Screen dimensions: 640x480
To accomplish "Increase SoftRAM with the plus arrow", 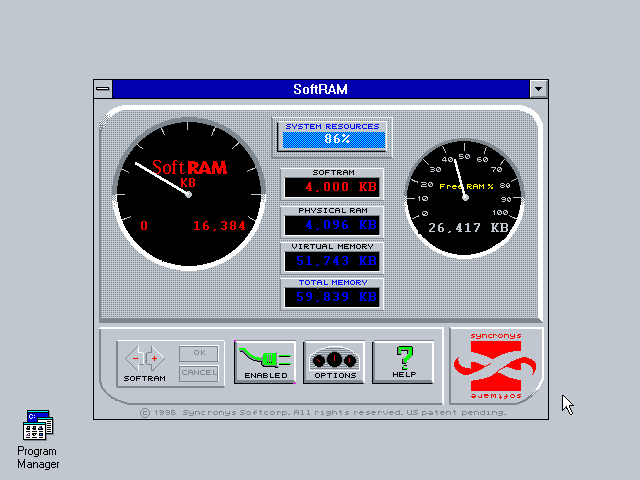I will 155,358.
